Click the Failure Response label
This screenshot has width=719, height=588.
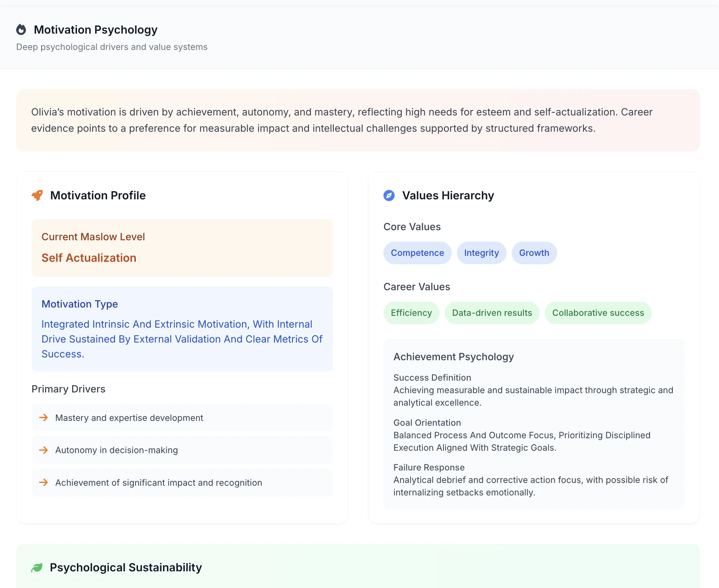pos(429,467)
